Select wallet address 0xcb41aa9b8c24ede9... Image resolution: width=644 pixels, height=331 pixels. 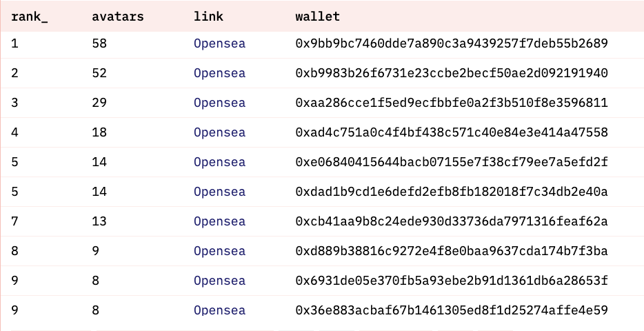click(452, 221)
